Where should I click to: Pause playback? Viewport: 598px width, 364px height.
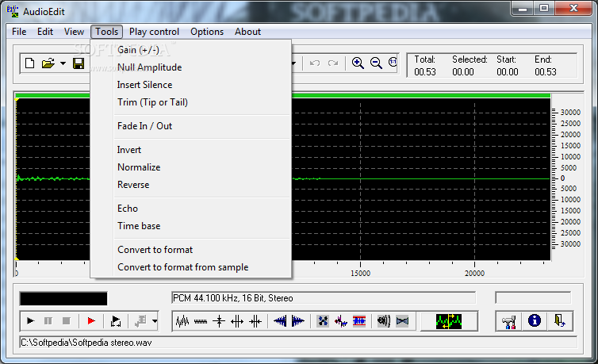[48, 321]
